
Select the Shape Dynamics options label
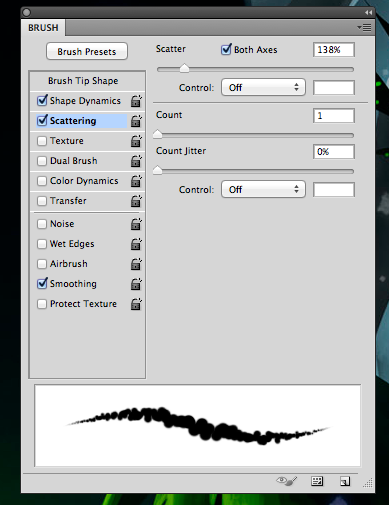pyautogui.click(x=85, y=101)
